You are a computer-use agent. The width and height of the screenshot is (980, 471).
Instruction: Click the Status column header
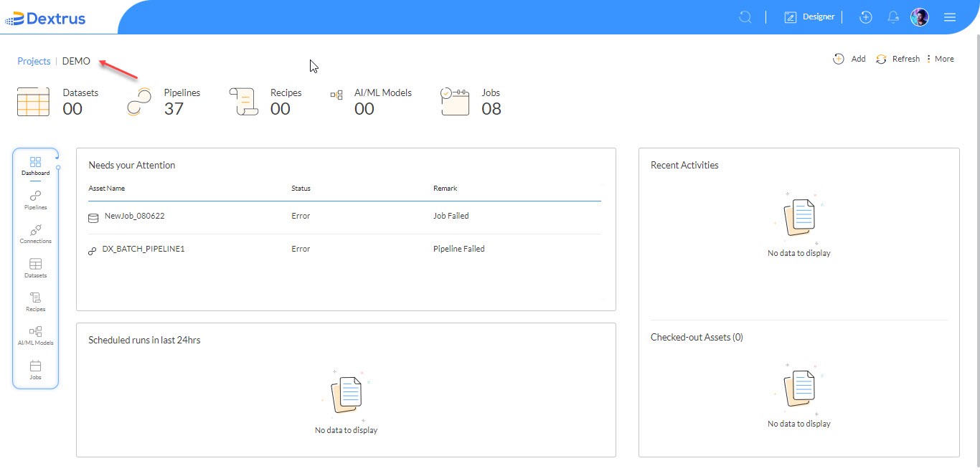pyautogui.click(x=301, y=189)
